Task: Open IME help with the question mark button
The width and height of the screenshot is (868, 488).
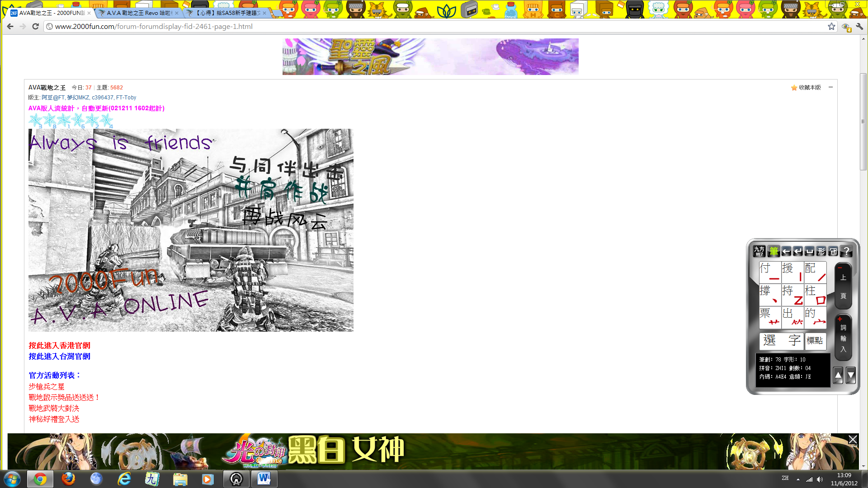Action: [846, 251]
